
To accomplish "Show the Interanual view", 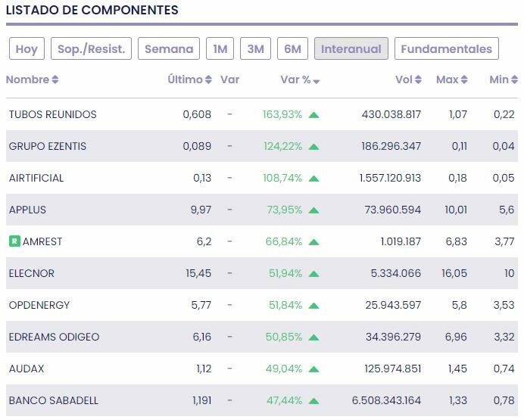I will [351, 49].
